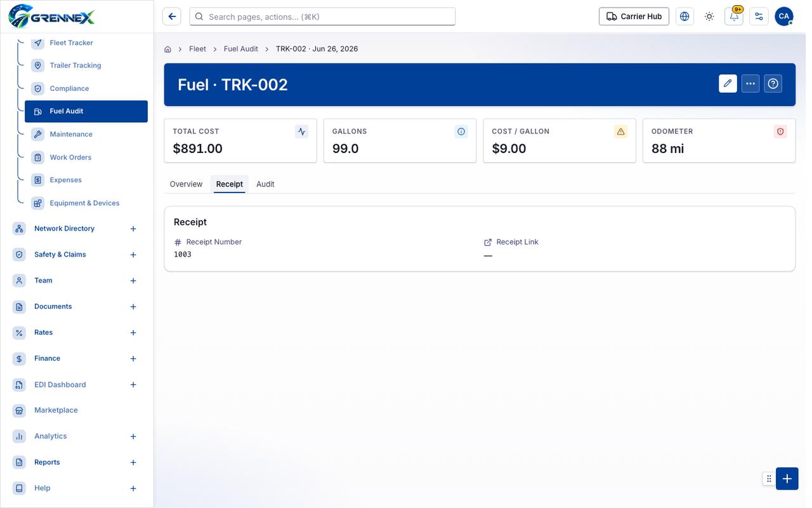812x508 pixels.
Task: Click the blue plus floating button
Action: (787, 479)
